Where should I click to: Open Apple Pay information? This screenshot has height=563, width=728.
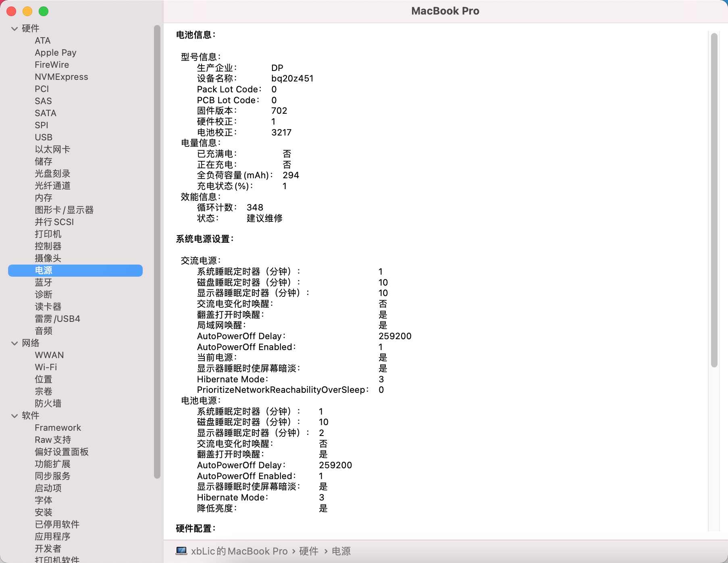pyautogui.click(x=56, y=52)
